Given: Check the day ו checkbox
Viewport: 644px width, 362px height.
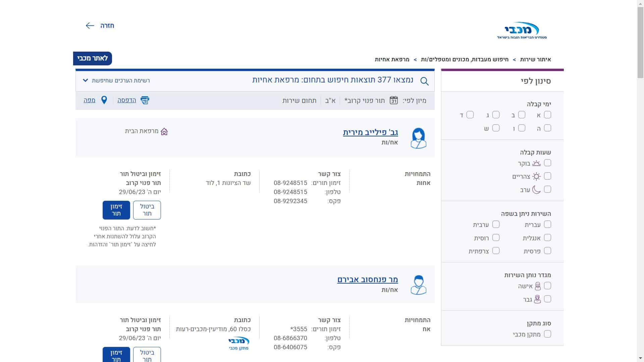Looking at the screenshot, I should pos(522,128).
